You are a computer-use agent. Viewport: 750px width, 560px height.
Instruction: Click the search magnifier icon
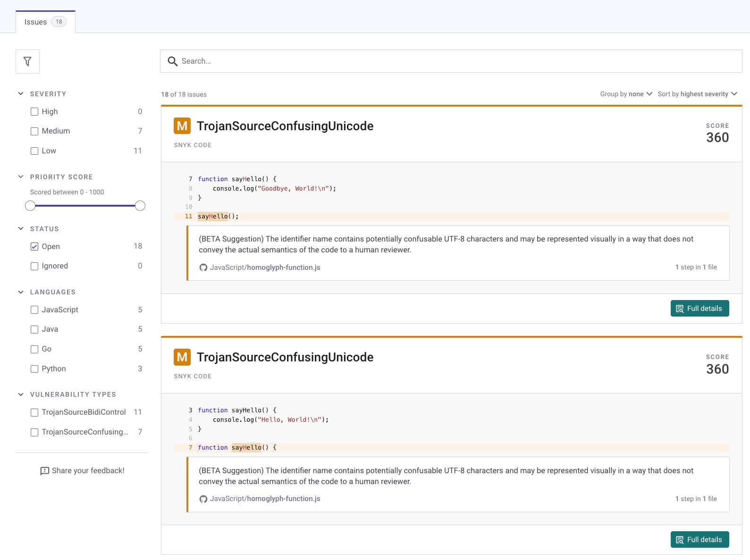173,61
